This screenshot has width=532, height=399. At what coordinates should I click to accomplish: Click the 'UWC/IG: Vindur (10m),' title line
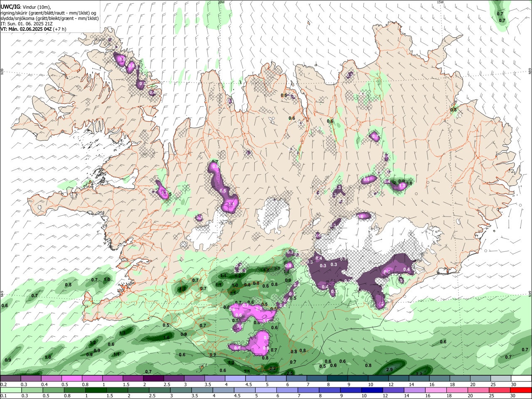26,7
